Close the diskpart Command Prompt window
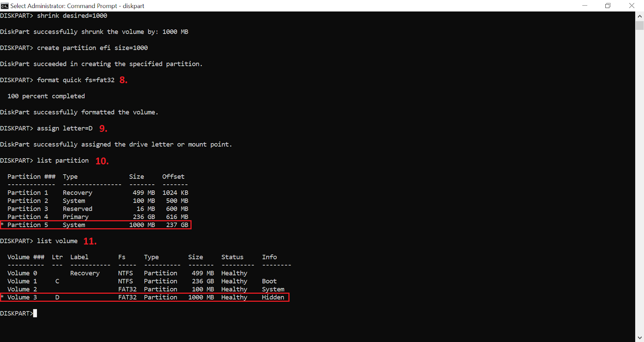The height and width of the screenshot is (342, 644). [x=632, y=6]
